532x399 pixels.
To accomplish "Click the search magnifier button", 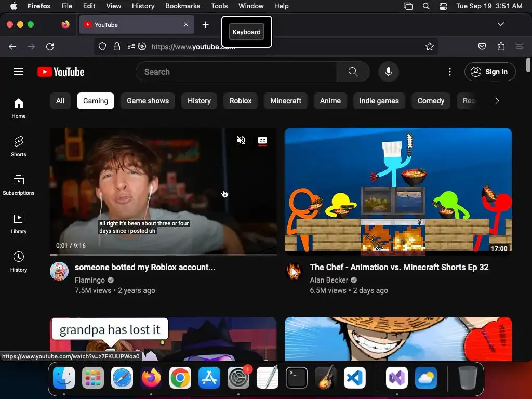I will pos(353,72).
